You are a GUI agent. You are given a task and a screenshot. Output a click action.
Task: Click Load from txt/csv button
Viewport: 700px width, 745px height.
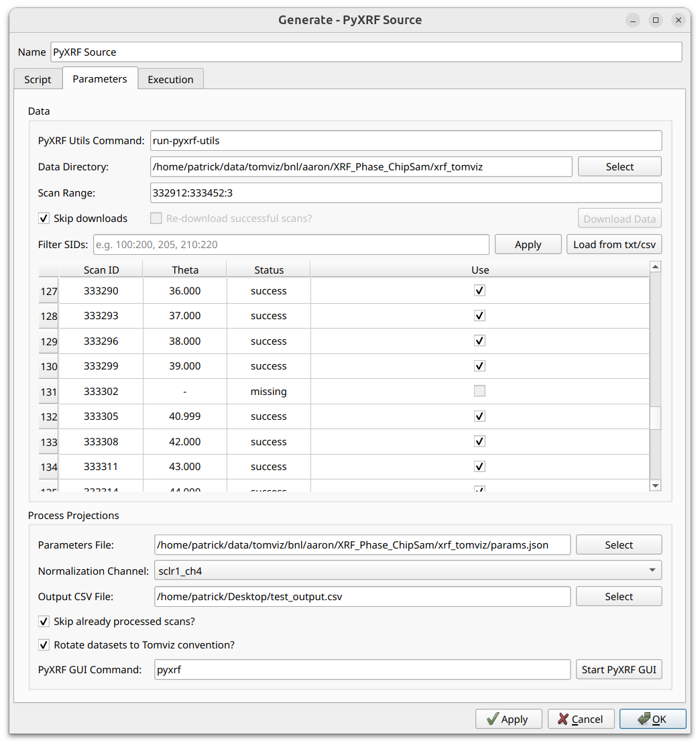614,245
